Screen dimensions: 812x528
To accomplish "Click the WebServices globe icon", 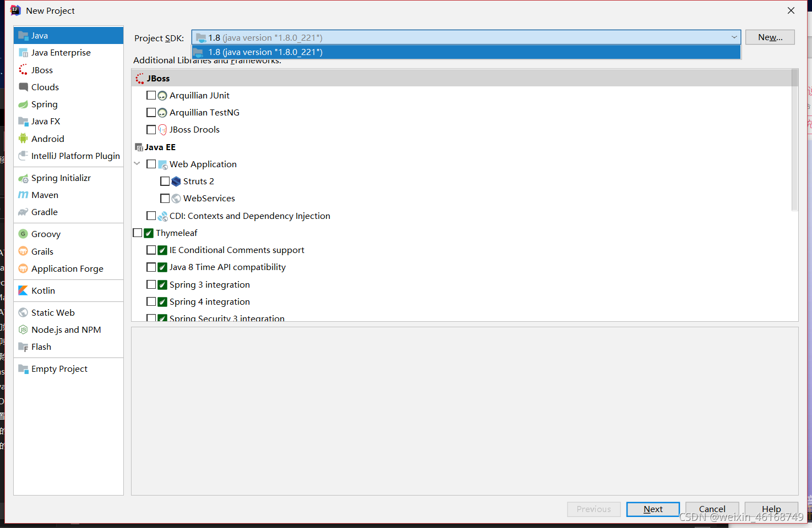I will pyautogui.click(x=176, y=199).
